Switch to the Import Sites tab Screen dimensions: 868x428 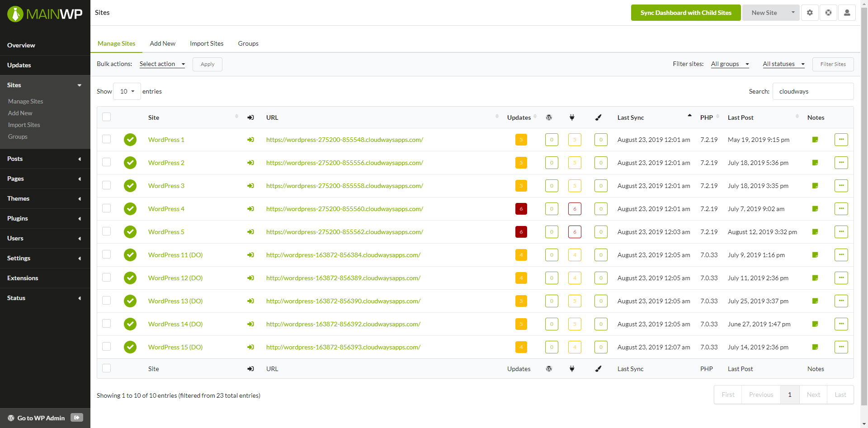click(x=207, y=43)
